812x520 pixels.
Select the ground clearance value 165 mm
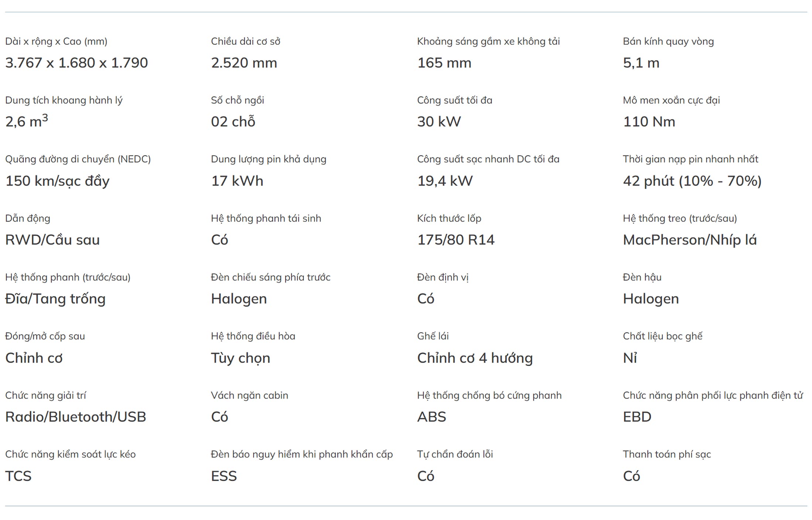[444, 63]
